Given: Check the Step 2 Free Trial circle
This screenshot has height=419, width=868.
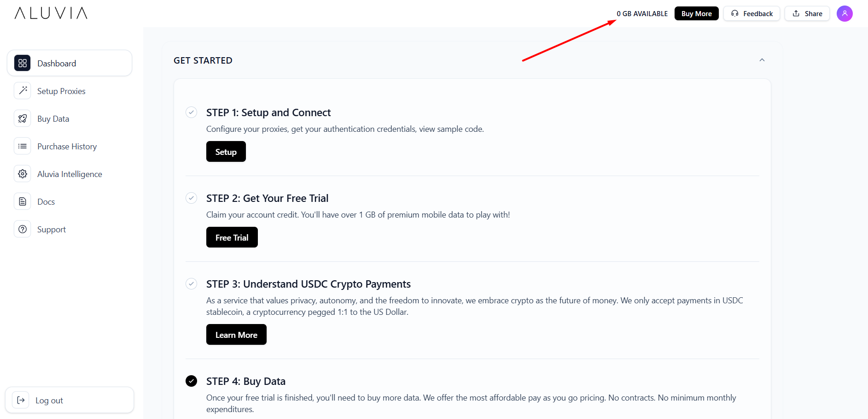Looking at the screenshot, I should point(191,198).
